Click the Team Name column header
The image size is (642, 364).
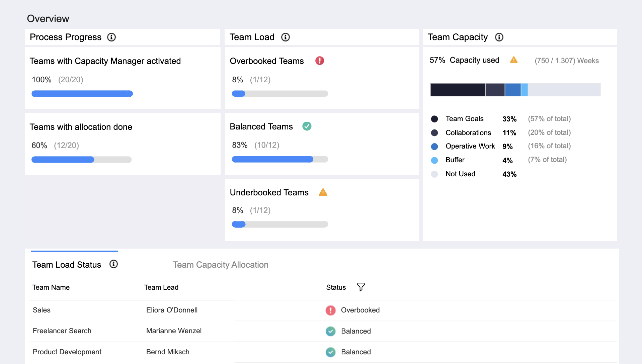[51, 287]
